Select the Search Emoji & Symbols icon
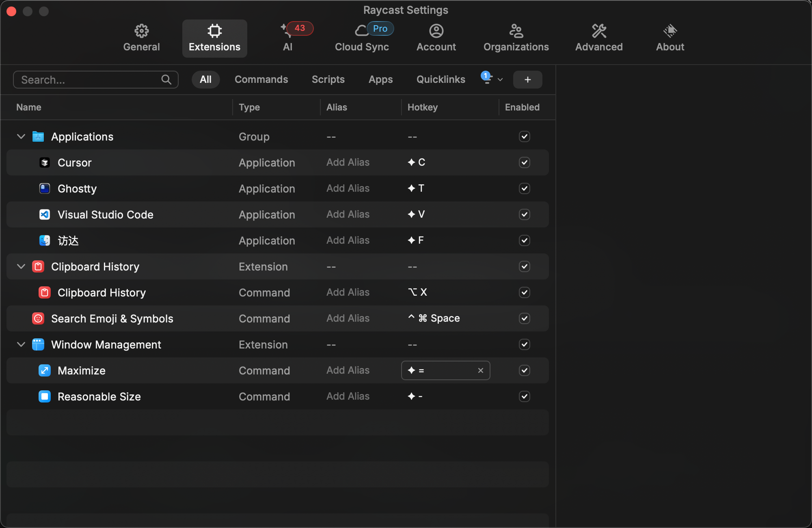 pyautogui.click(x=38, y=318)
